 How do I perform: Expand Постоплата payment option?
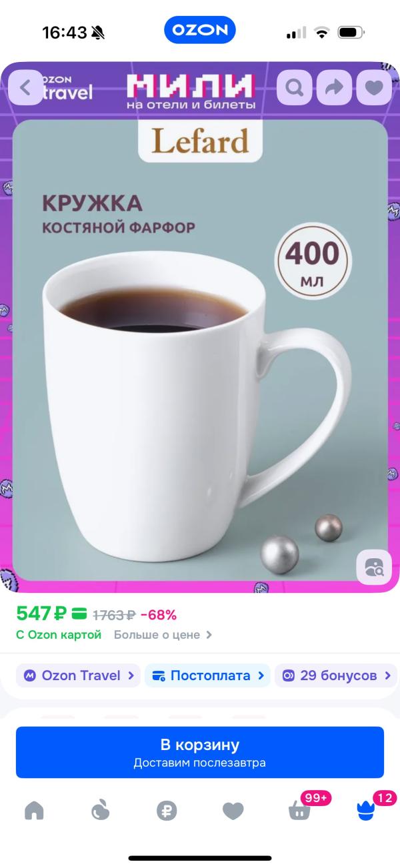(207, 675)
